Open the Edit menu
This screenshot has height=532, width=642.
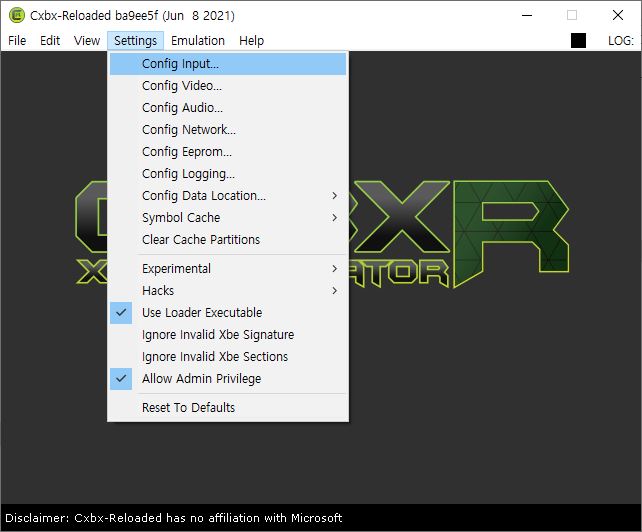pyautogui.click(x=50, y=41)
